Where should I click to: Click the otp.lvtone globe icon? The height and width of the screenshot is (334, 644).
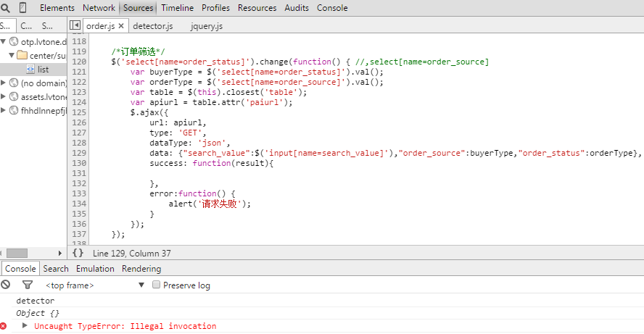tap(14, 41)
